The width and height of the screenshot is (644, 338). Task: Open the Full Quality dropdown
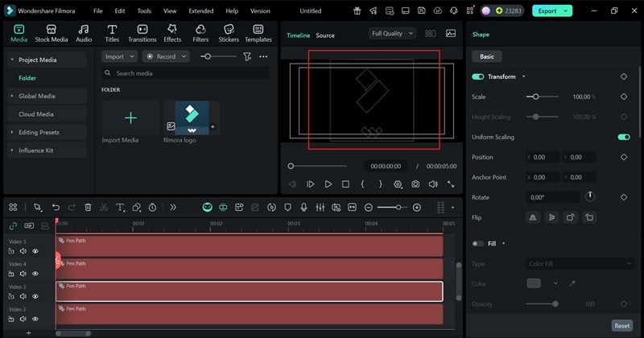392,33
